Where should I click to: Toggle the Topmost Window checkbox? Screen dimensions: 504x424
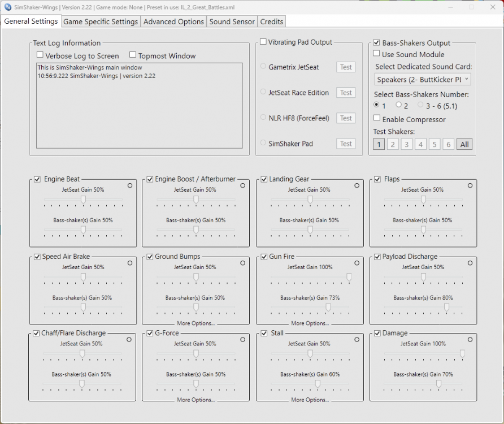click(133, 55)
